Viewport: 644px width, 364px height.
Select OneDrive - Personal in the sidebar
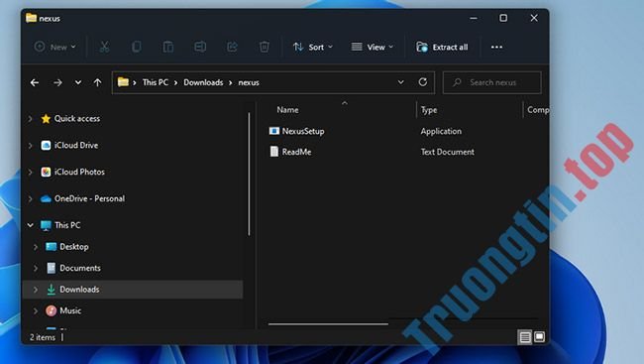[x=89, y=198]
